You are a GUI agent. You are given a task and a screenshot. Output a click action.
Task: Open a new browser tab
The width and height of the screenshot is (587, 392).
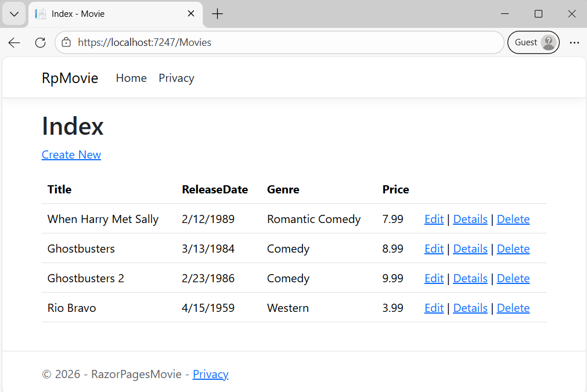pos(217,13)
